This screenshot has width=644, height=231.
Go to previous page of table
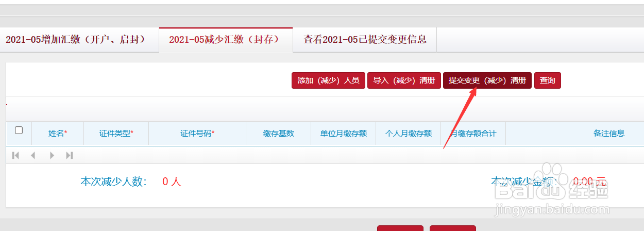point(33,155)
